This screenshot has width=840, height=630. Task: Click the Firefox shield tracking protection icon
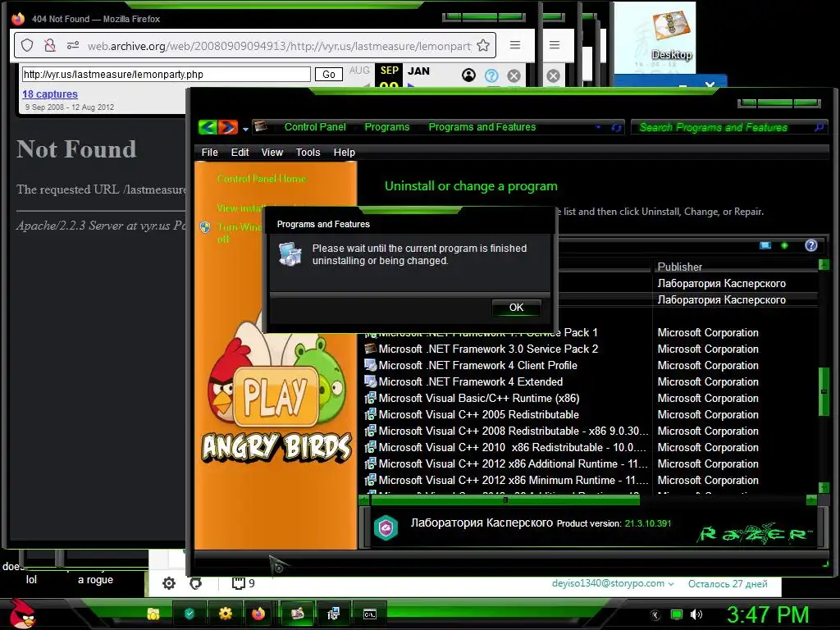(27, 46)
